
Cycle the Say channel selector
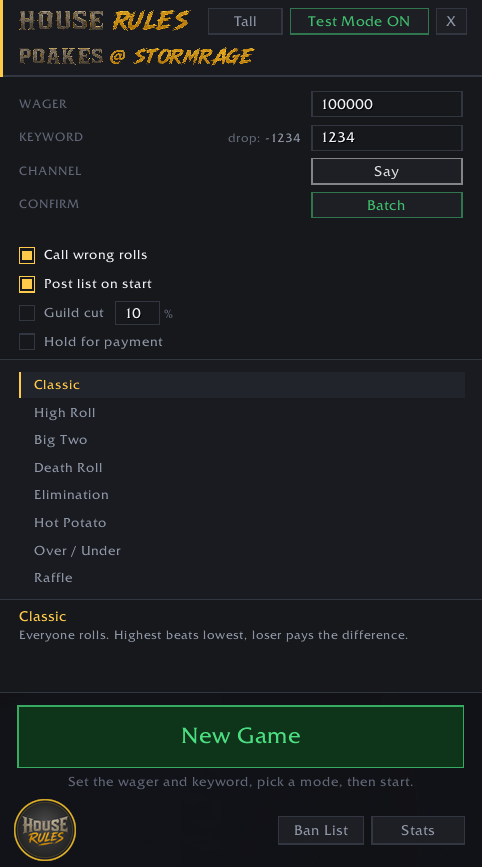387,171
